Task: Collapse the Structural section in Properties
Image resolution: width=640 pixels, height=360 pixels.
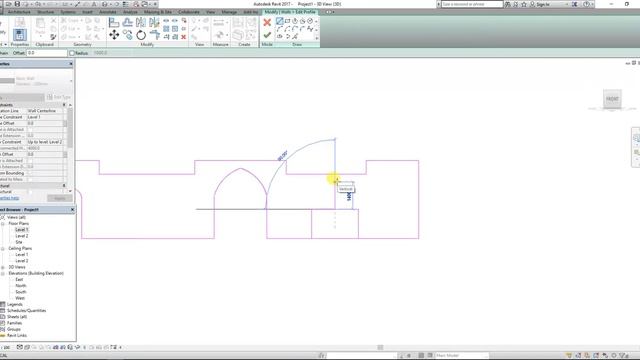Action: click(64, 185)
